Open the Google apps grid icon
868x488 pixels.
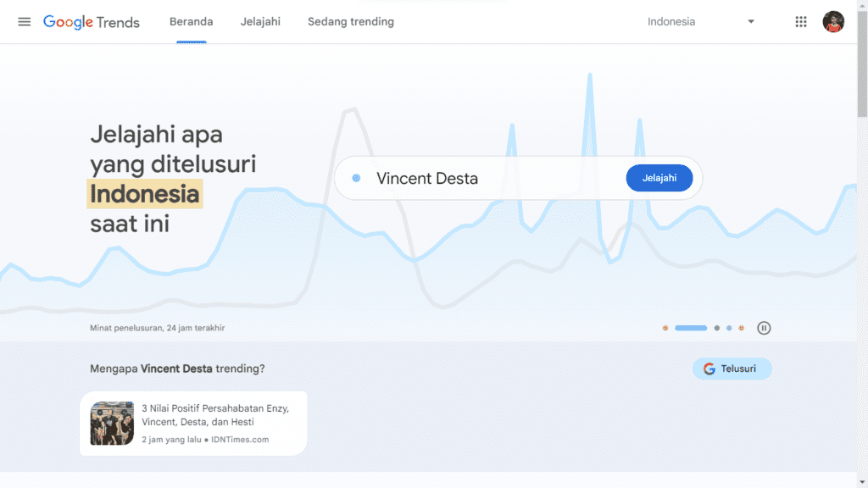click(x=800, y=21)
